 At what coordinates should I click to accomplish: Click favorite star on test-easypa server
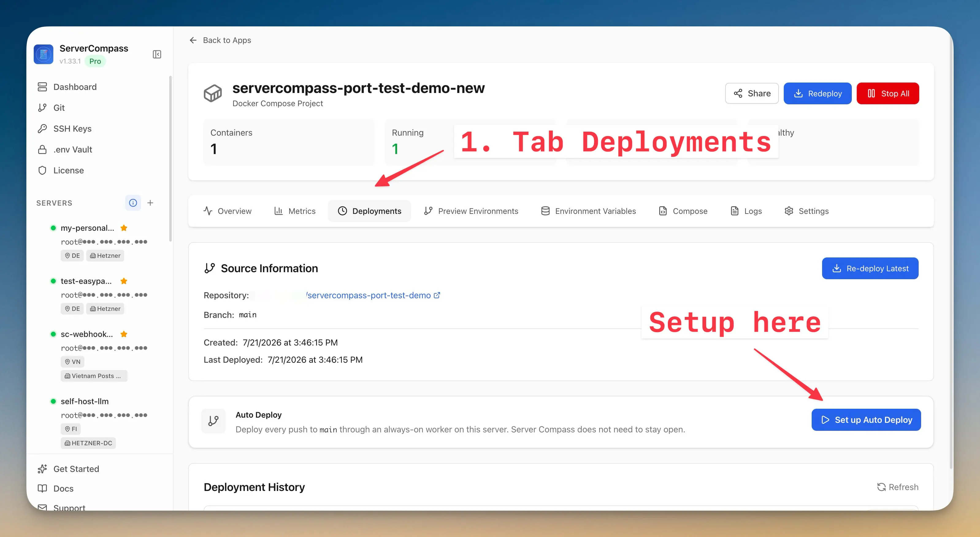124,281
